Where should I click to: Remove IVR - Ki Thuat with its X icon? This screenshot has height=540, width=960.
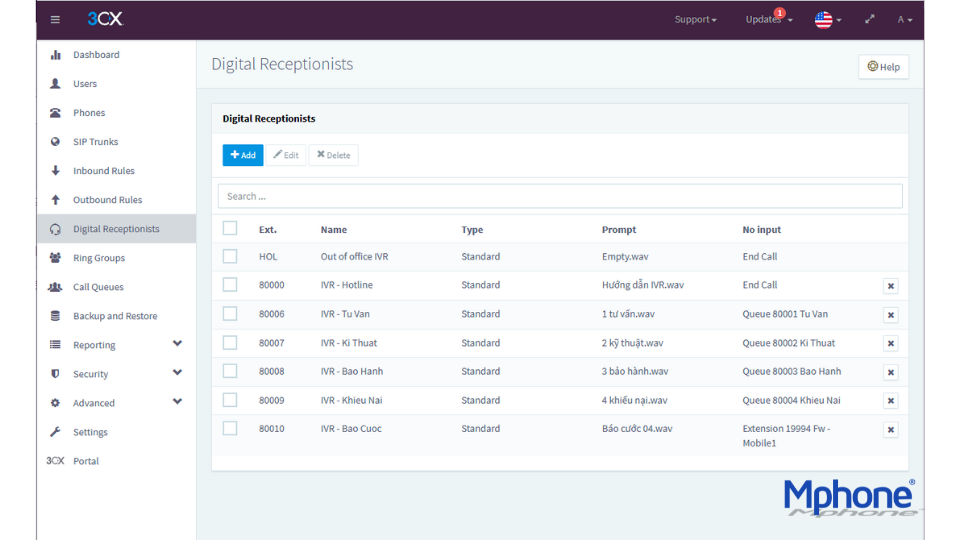pyautogui.click(x=891, y=343)
